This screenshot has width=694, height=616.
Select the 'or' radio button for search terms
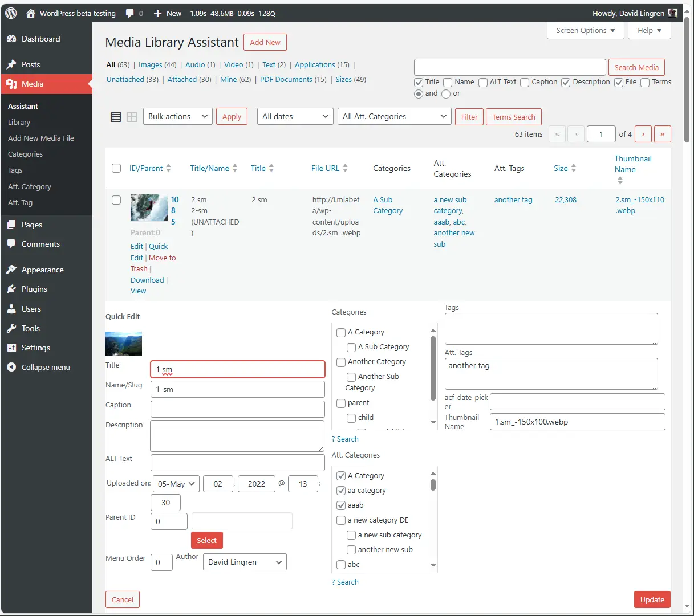pyautogui.click(x=446, y=94)
